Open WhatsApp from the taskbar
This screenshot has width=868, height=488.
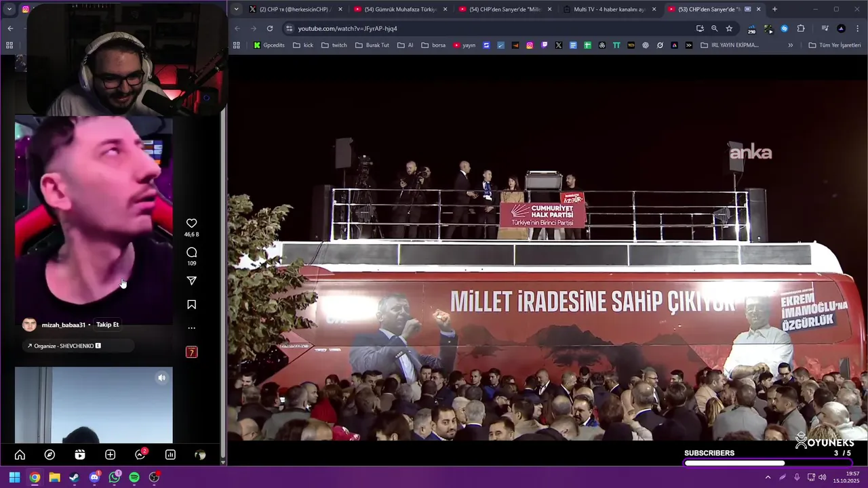click(114, 477)
